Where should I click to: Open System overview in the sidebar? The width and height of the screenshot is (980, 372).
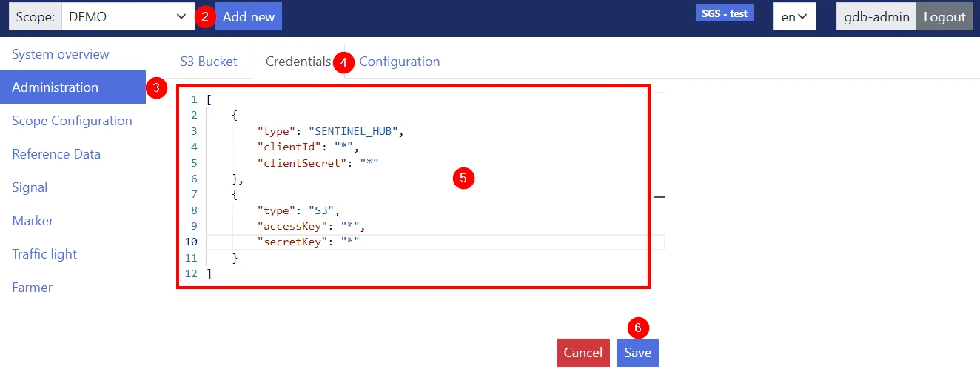click(x=61, y=54)
